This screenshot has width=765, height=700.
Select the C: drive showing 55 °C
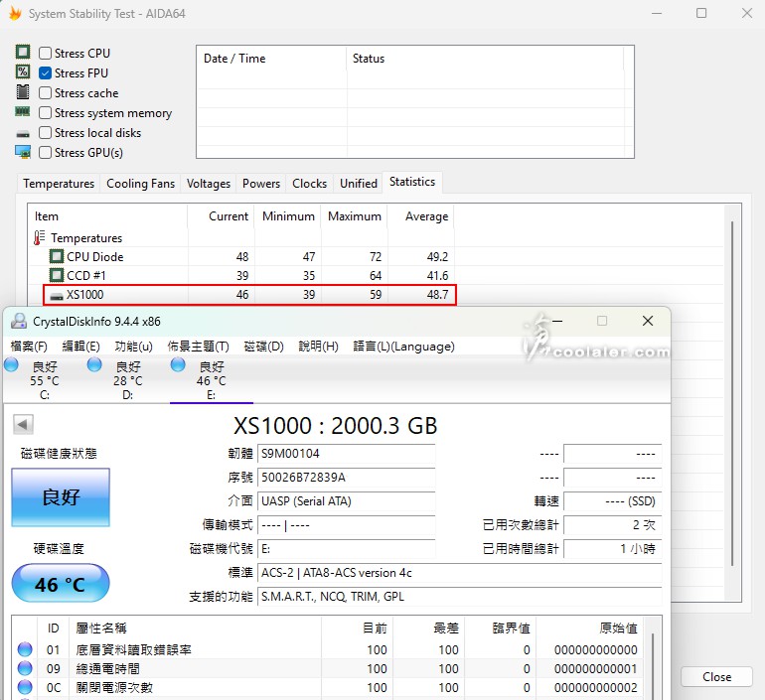(45, 380)
